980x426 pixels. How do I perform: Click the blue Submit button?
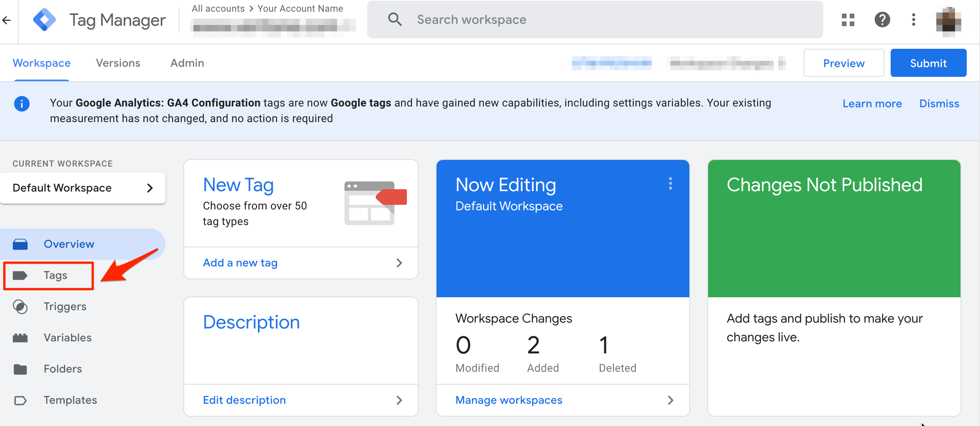coord(928,63)
